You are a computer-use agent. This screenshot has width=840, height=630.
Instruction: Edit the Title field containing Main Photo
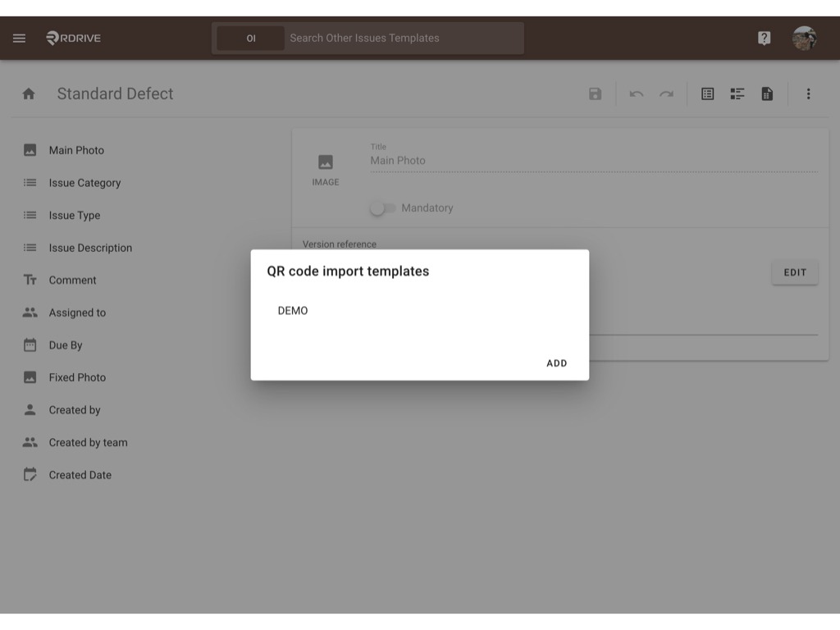[594, 161]
